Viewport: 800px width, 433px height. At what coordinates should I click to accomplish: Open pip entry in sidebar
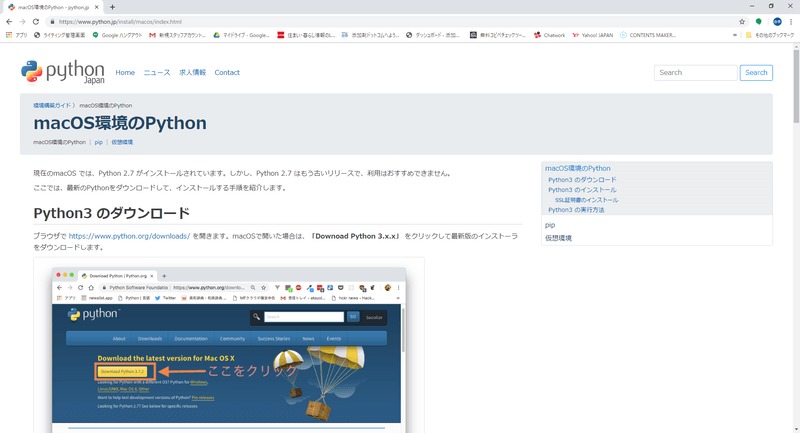pos(550,225)
